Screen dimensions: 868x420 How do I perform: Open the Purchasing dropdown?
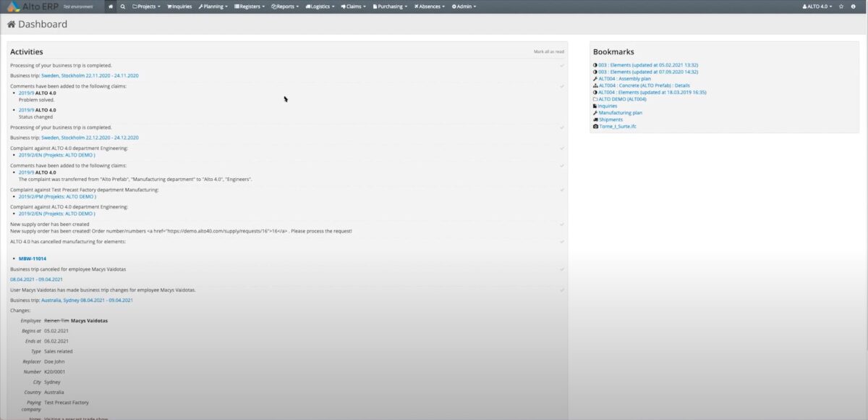click(391, 6)
